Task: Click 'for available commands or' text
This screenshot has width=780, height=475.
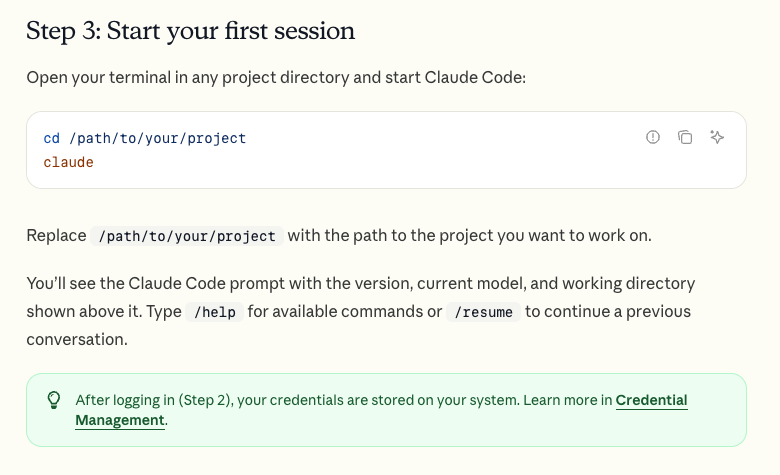Action: (x=345, y=312)
